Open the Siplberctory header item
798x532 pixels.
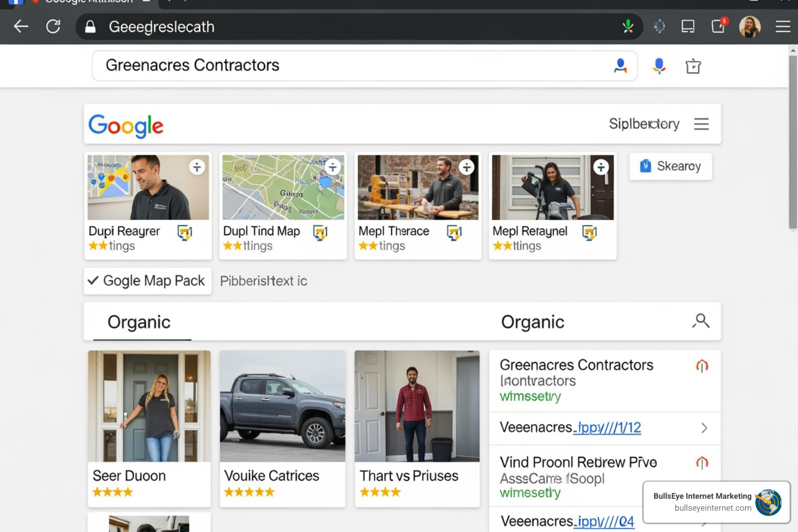644,124
